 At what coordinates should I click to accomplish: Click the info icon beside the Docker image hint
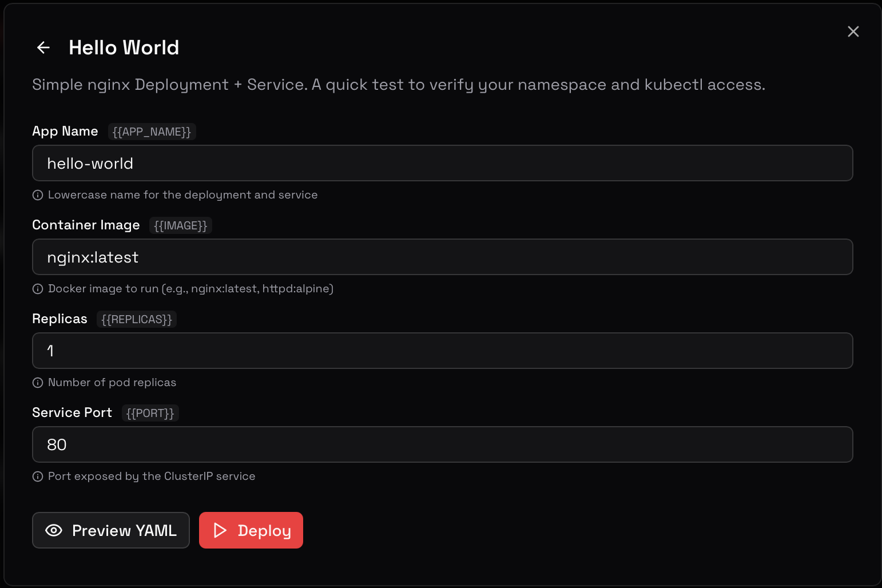pyautogui.click(x=38, y=289)
